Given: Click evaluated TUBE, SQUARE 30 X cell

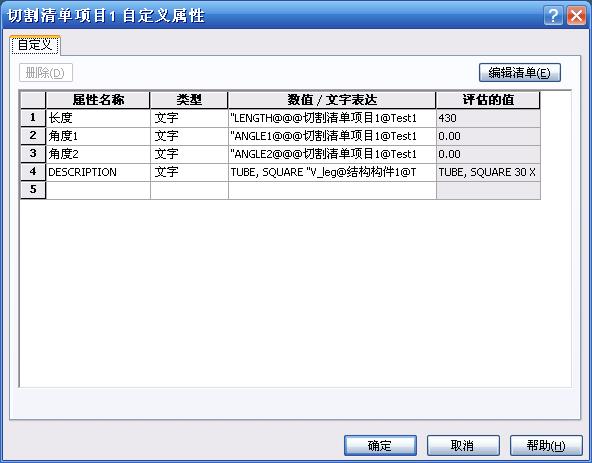Looking at the screenshot, I should click(x=488, y=173).
